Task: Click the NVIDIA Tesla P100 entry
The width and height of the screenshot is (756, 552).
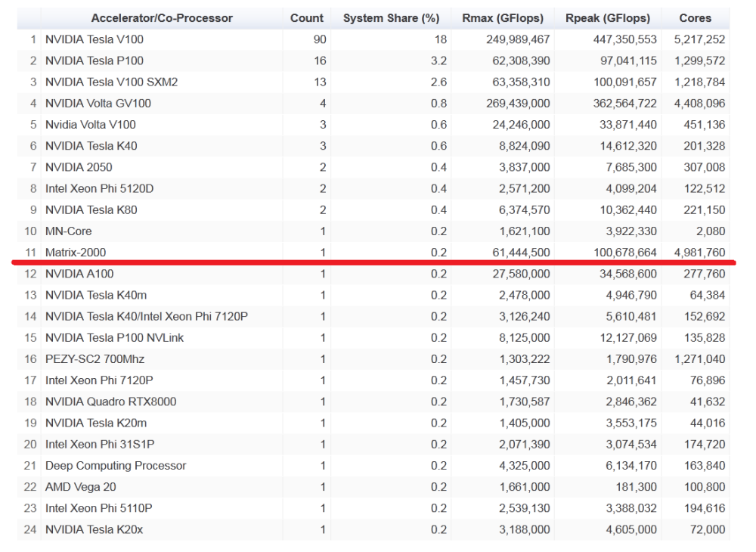Action: [94, 60]
